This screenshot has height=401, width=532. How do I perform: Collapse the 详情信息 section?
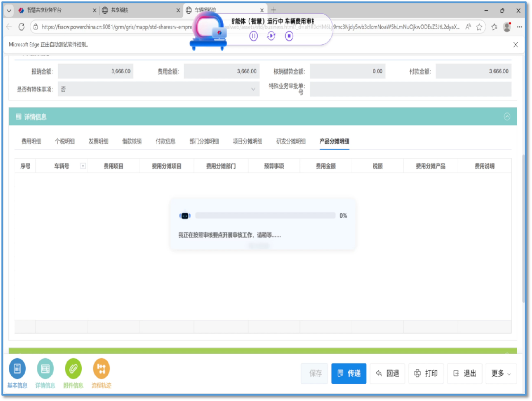coord(507,117)
